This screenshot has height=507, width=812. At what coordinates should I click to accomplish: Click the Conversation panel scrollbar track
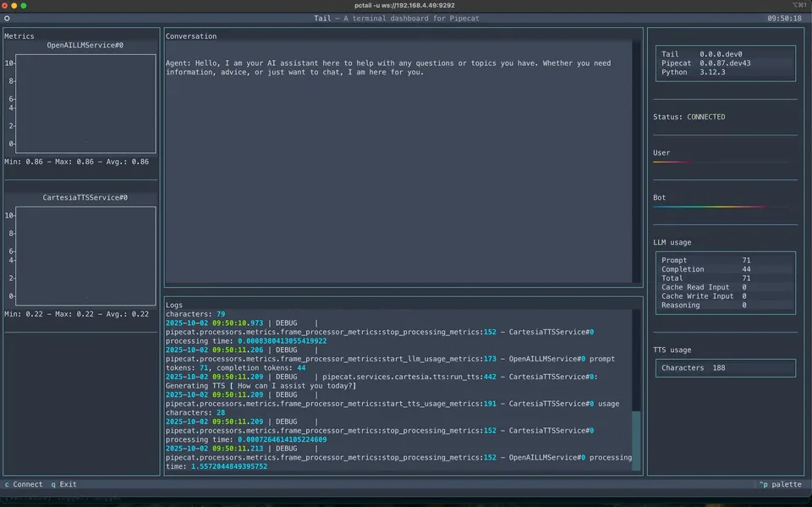point(636,162)
